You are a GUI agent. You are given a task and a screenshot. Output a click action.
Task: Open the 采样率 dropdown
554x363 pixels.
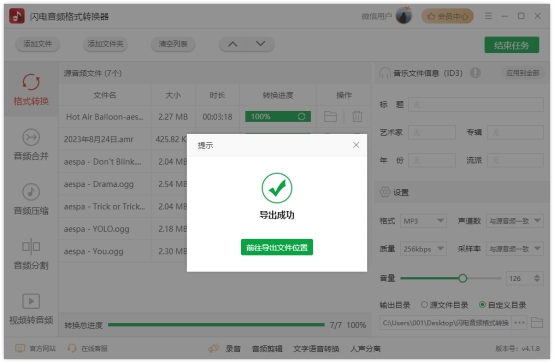coord(514,249)
